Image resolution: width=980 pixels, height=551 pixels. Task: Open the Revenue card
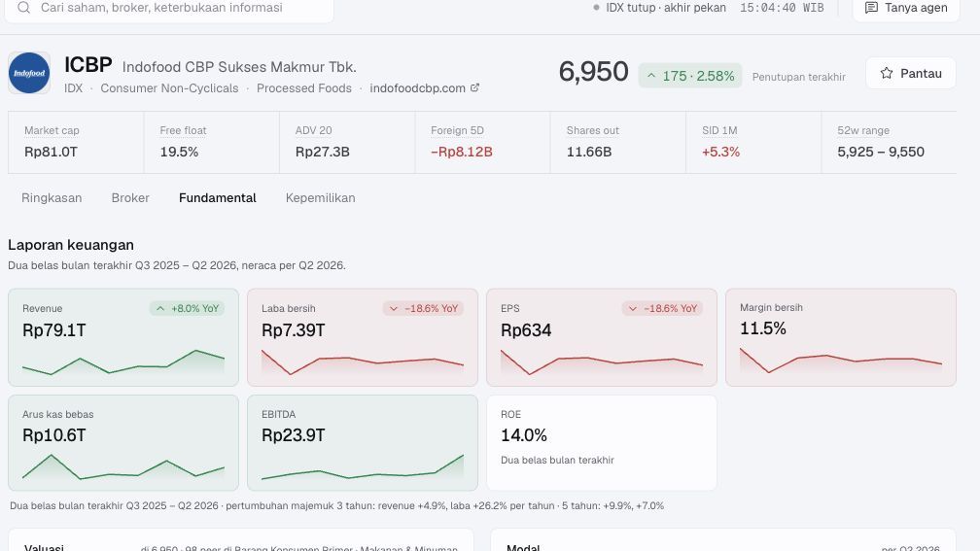(x=123, y=337)
